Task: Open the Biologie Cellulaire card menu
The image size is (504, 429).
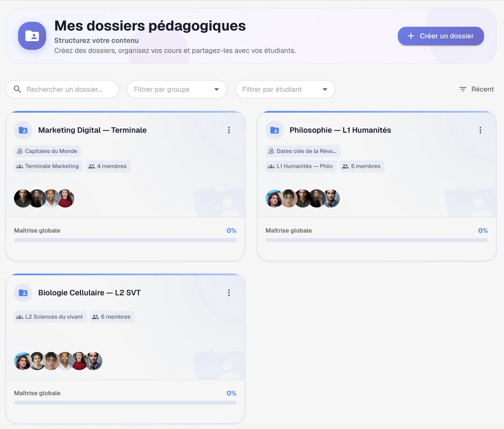Action: (x=229, y=293)
